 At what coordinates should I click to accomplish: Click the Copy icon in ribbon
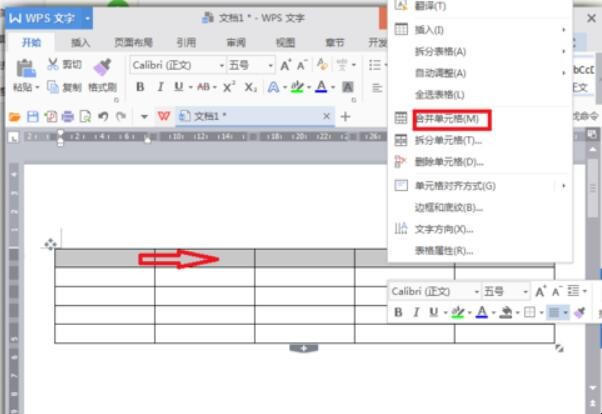coord(52,87)
